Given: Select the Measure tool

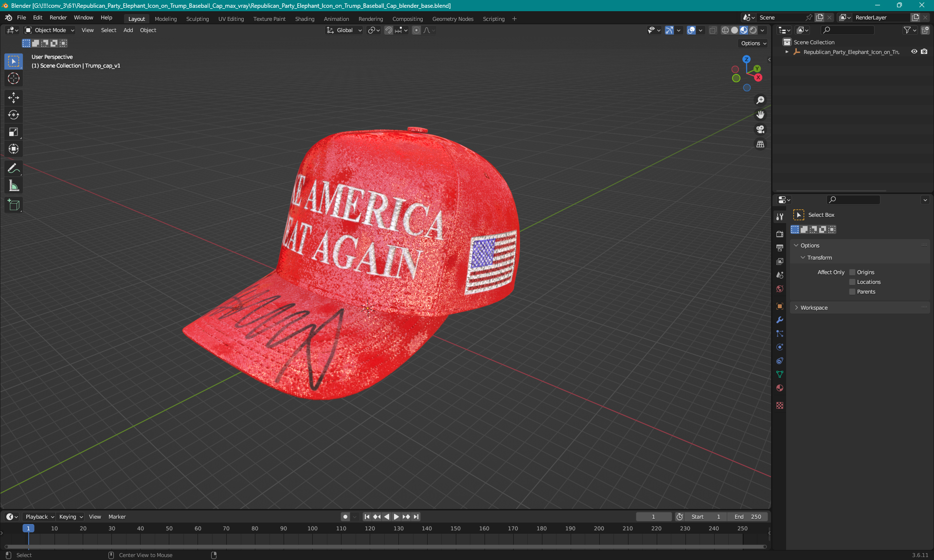Looking at the screenshot, I should point(14,186).
